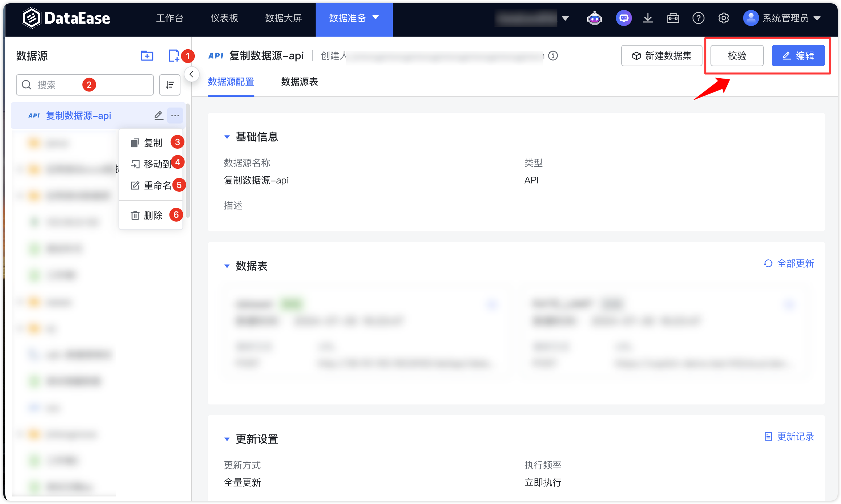Click the new folder icon above datasource list
The height and width of the screenshot is (504, 841).
click(x=147, y=56)
